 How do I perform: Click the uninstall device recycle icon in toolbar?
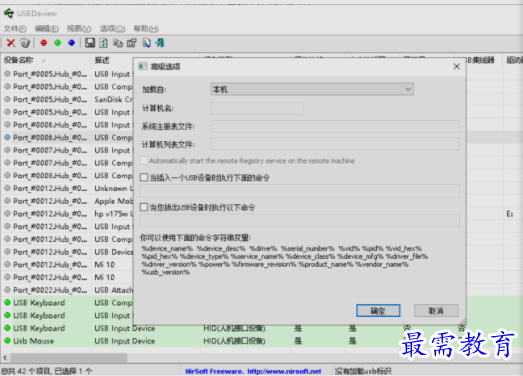tap(25, 43)
